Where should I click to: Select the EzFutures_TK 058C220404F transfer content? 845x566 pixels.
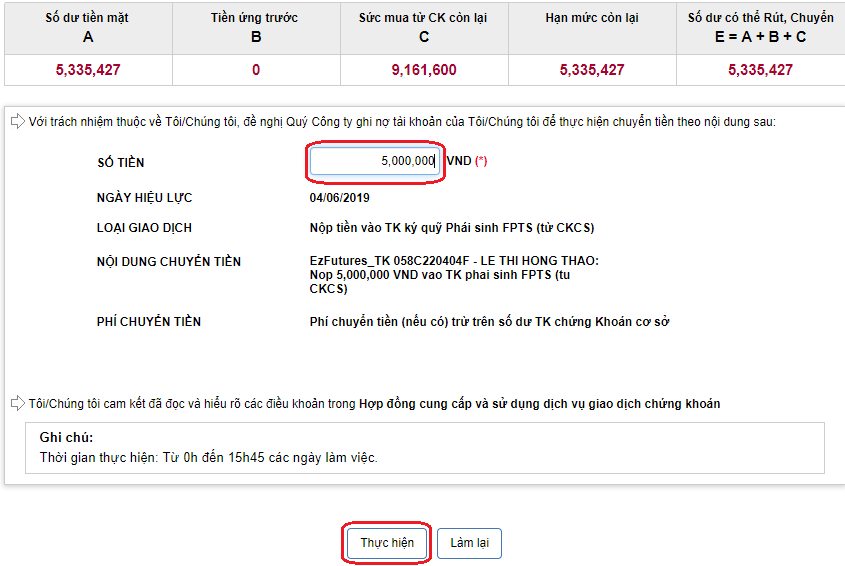click(454, 274)
